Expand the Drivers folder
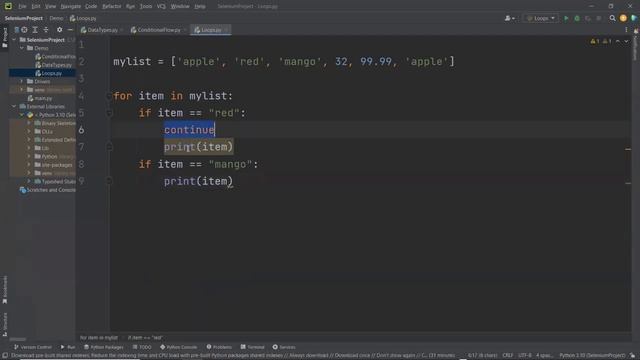 tap(22, 81)
